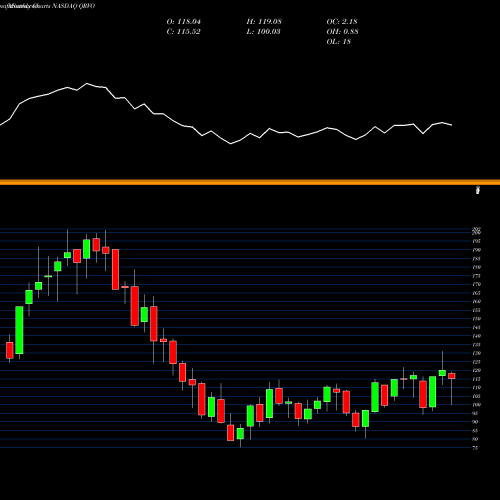The height and width of the screenshot is (500, 500).
Task: Click the 100 price axis label
Action: [476, 405]
